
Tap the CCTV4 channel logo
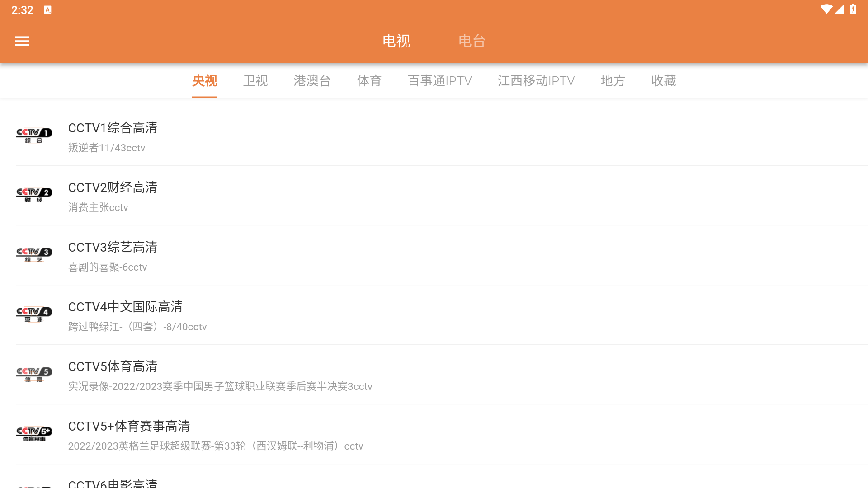[x=34, y=314]
